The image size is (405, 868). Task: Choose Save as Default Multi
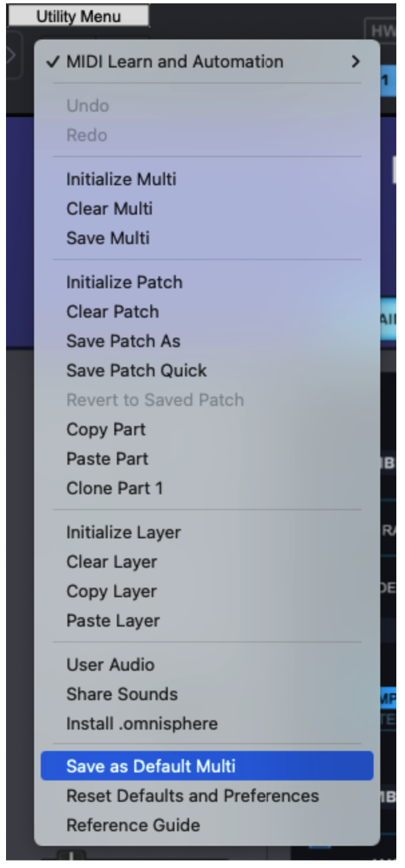(x=150, y=766)
